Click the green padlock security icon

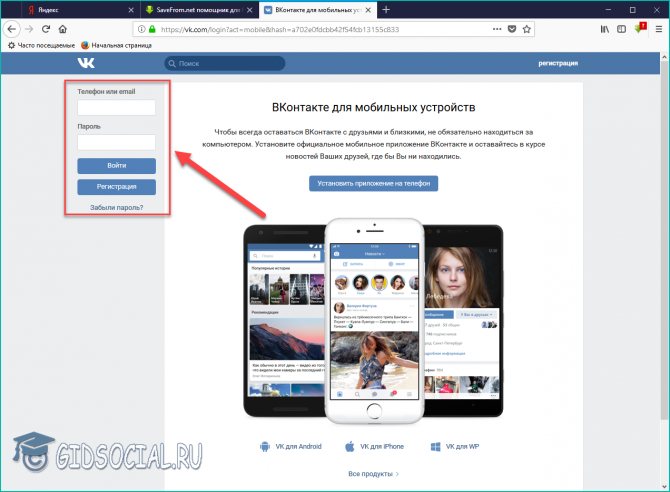click(152, 29)
